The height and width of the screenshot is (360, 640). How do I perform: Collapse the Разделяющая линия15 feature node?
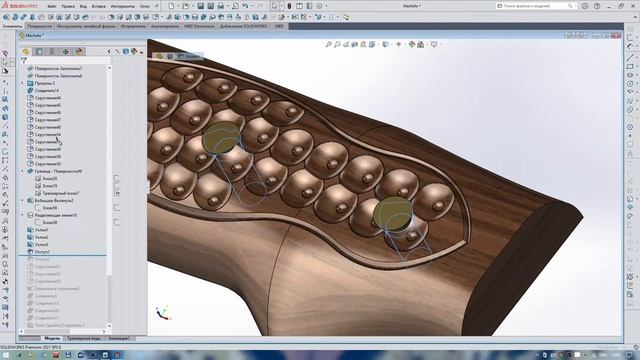tap(22, 215)
